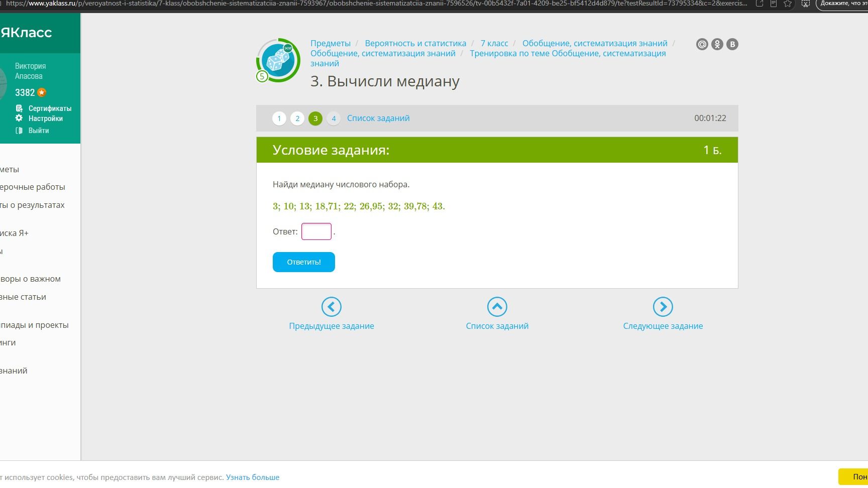Open 'Олимпиады и проекты' sidebar item
The width and height of the screenshot is (868, 488).
pyautogui.click(x=34, y=325)
